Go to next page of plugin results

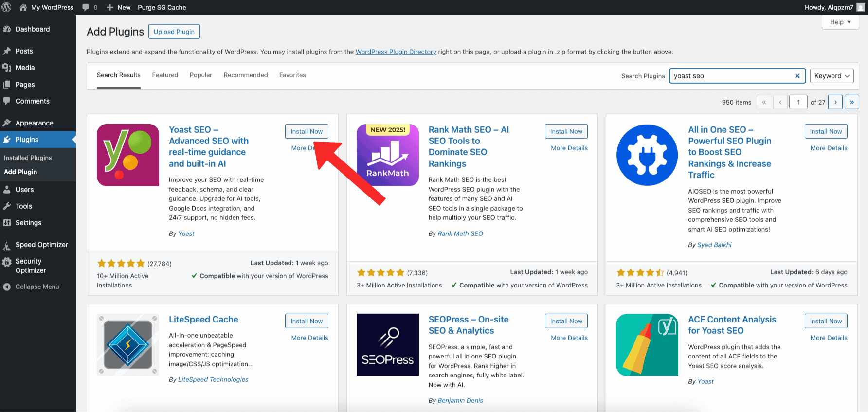coord(835,102)
